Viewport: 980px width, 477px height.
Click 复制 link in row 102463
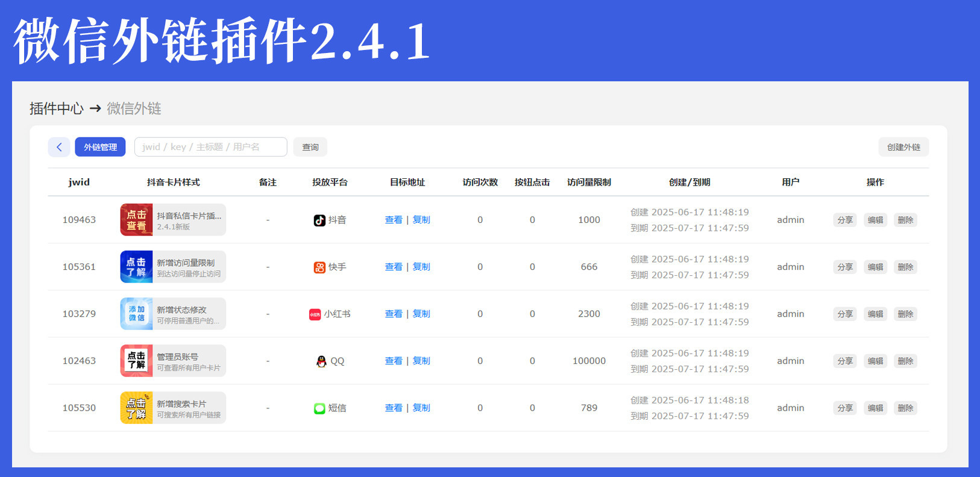tap(421, 361)
